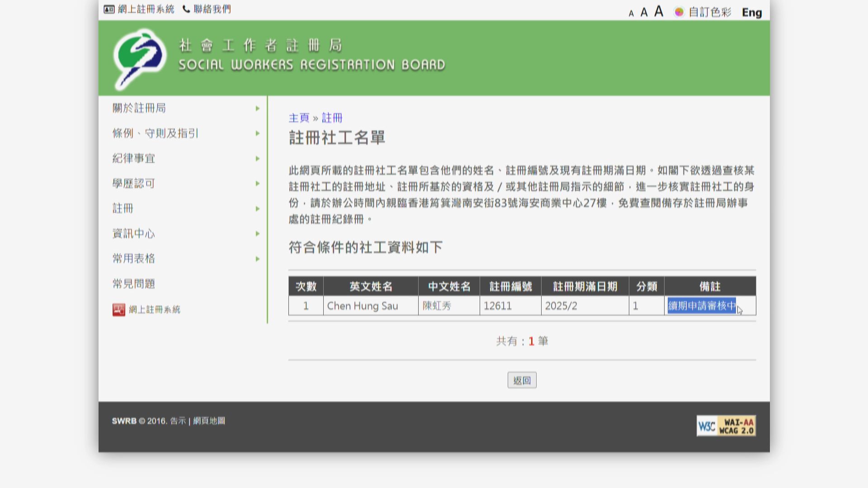Screen dimensions: 868x488
Task: Open the 網上註冊系統 link in top bar
Action: pos(146,9)
